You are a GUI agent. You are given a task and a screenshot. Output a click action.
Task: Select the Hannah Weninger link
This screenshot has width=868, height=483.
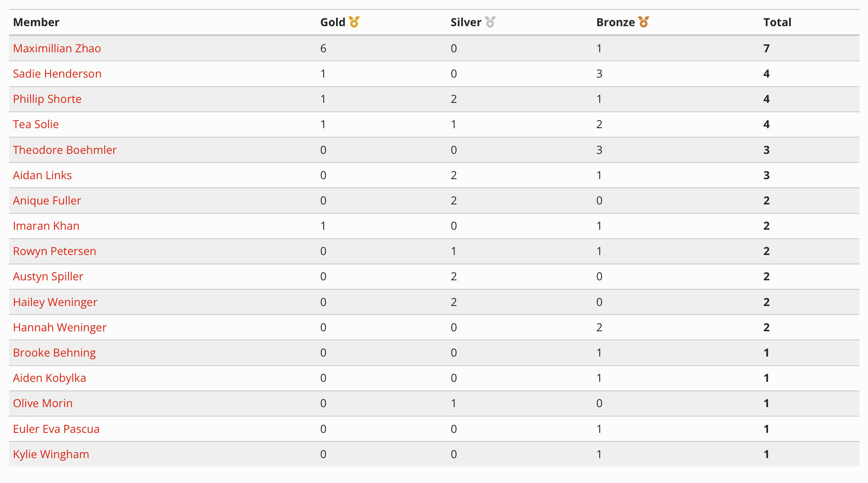[x=60, y=327]
